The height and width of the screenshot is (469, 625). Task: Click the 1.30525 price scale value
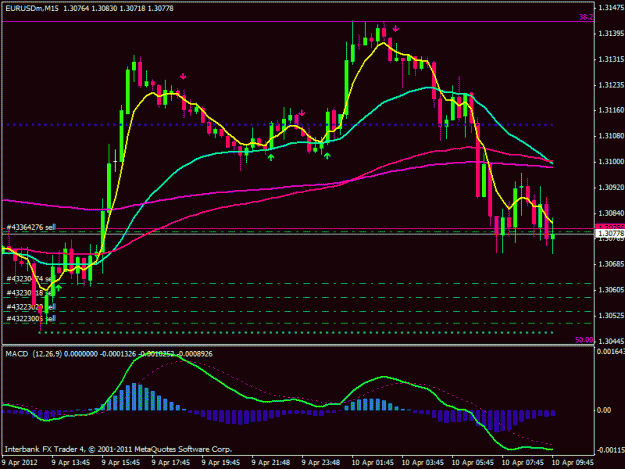[611, 316]
